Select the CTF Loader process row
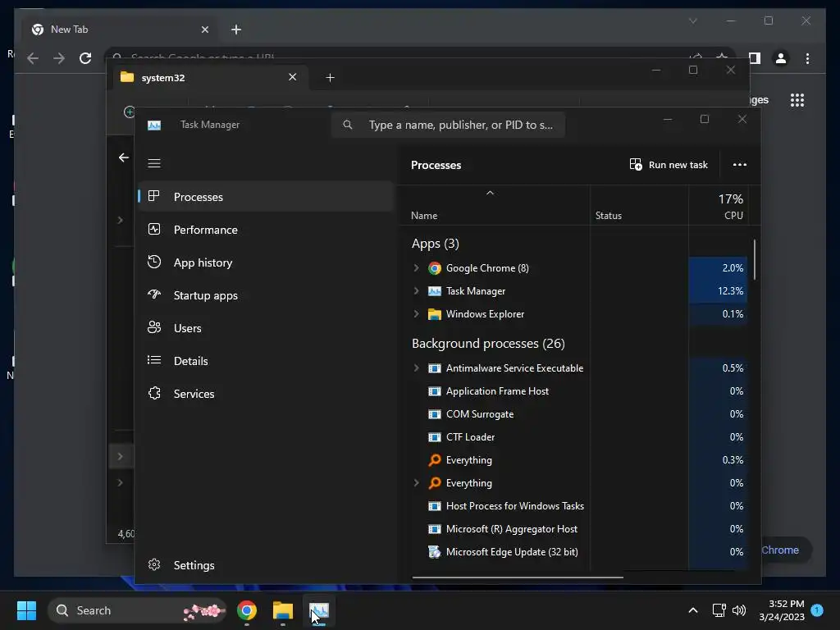The height and width of the screenshot is (630, 840). (470, 437)
